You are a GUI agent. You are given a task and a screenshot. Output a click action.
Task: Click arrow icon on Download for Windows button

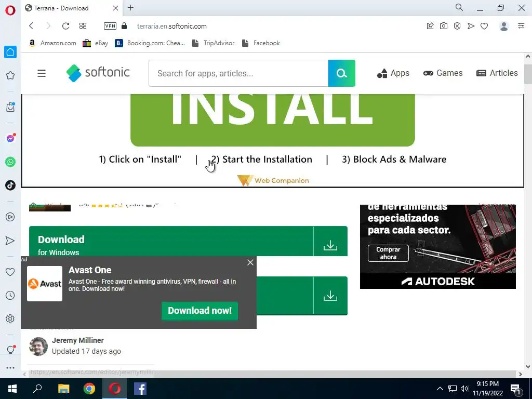click(x=330, y=245)
